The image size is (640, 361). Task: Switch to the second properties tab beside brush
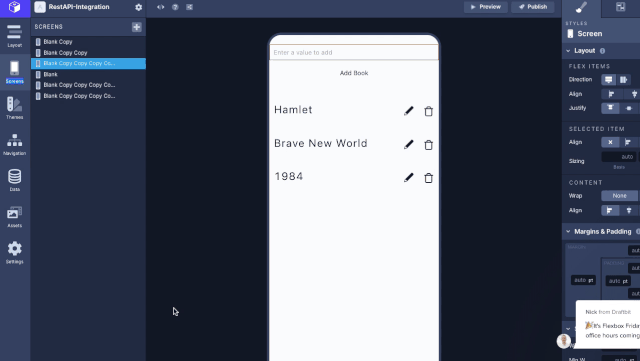[620, 7]
